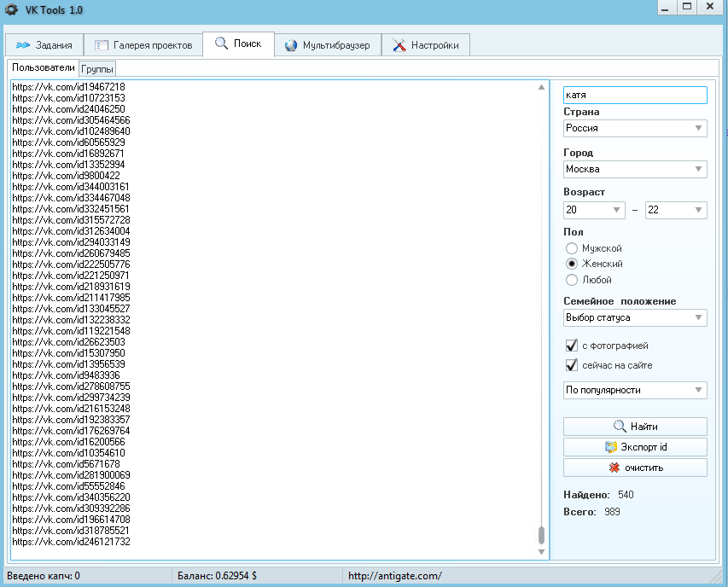Click the red cross icon in очистить button

[614, 468]
